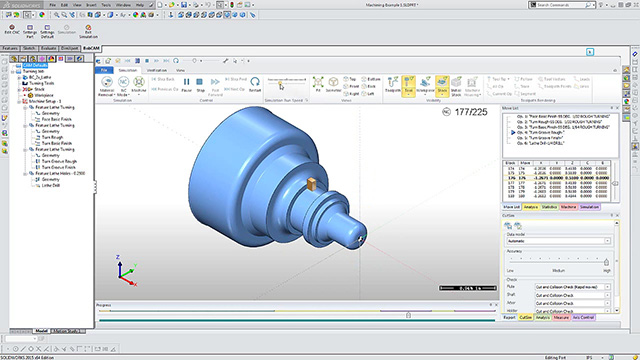
Task: Open the Axis Control tab
Action: [x=583, y=317]
